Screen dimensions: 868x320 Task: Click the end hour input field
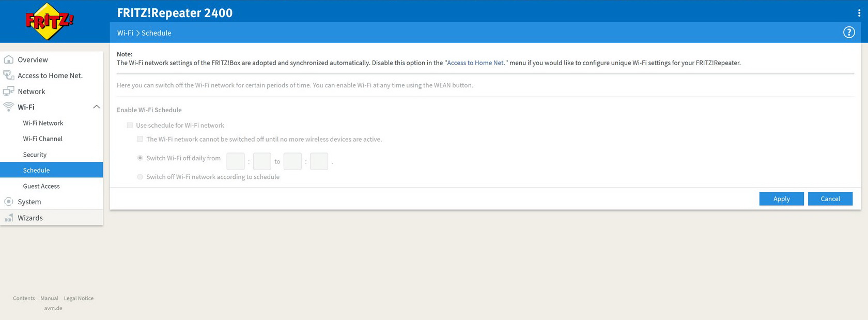point(292,161)
